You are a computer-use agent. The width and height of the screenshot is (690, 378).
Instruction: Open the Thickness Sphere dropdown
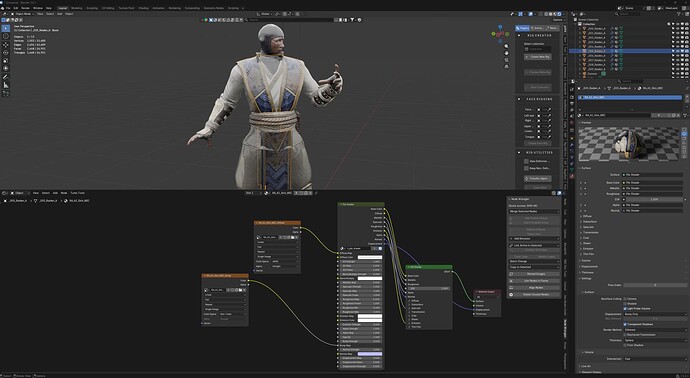[655, 340]
